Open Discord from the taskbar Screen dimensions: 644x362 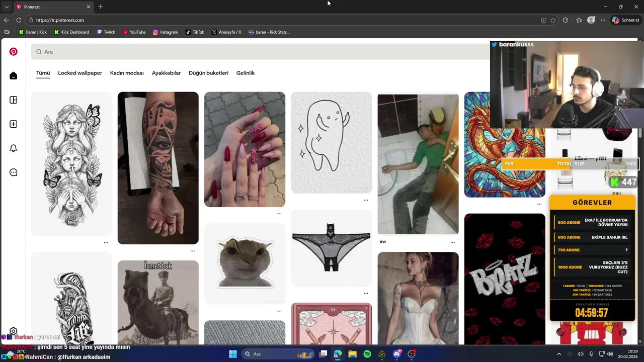(x=397, y=354)
